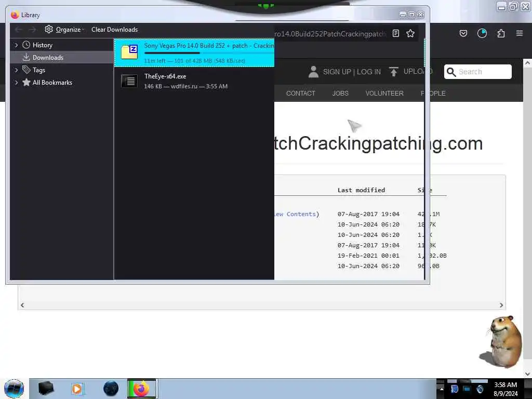
Task: Click the Search field on the page
Action: click(x=478, y=72)
